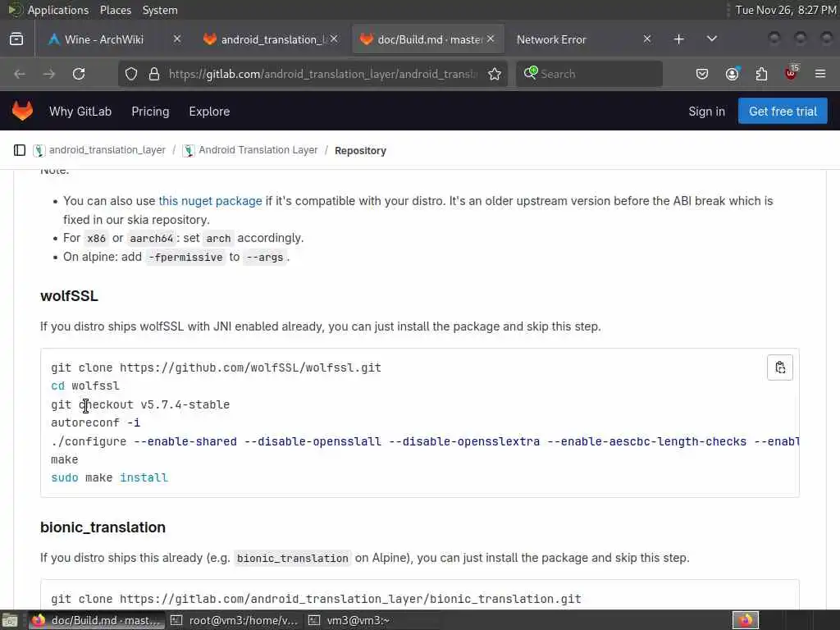Open the Applications menu
Image resolution: width=840 pixels, height=630 pixels.
58,10
